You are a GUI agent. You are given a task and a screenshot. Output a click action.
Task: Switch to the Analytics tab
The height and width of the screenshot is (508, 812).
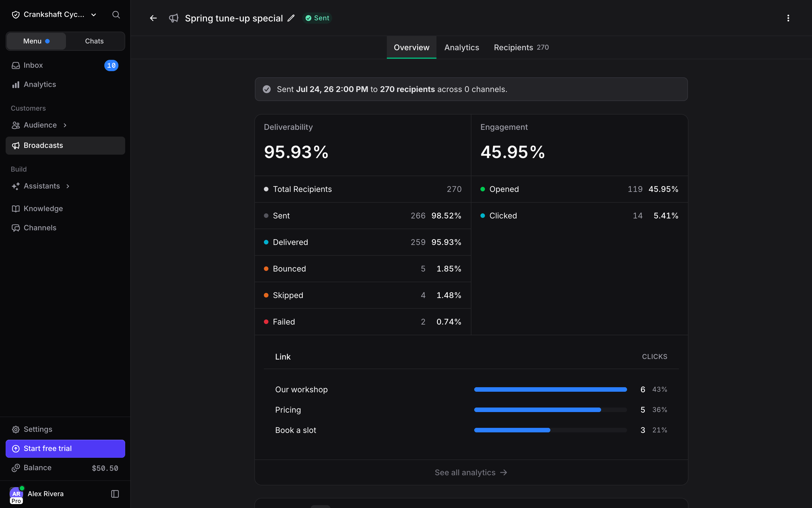coord(461,47)
